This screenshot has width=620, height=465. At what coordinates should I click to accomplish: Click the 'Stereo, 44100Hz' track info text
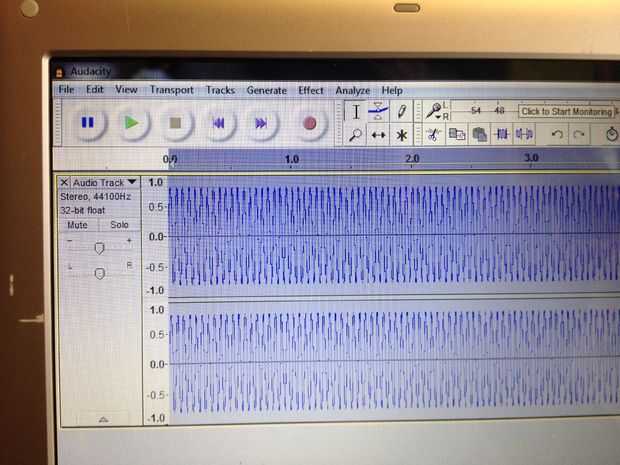[x=95, y=197]
